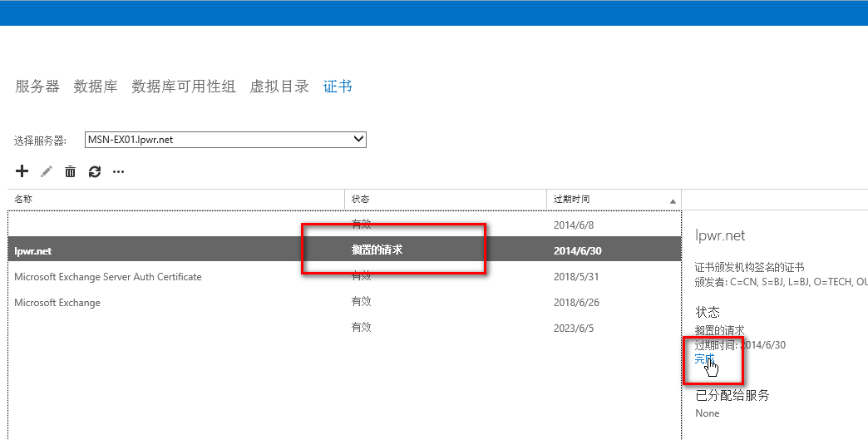The image size is (868, 440).
Task: Switch to the 数据库 tab
Action: pyautogui.click(x=96, y=87)
